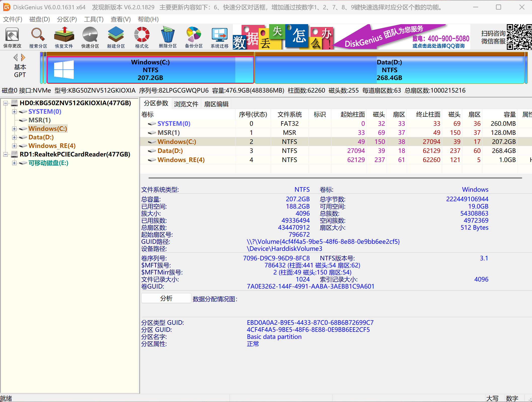The image size is (532, 402).
Task: Open the Backup Partition (备份分区) tool
Action: [194, 38]
